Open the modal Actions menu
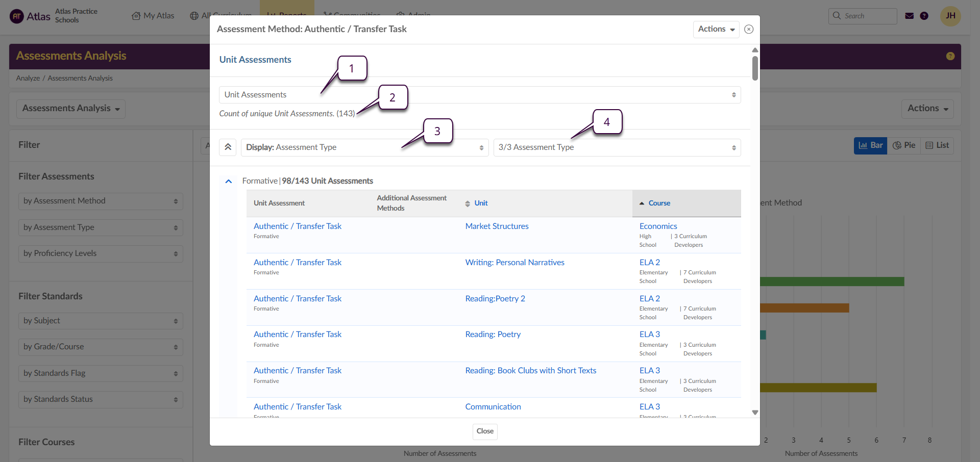The height and width of the screenshot is (462, 980). pos(716,29)
